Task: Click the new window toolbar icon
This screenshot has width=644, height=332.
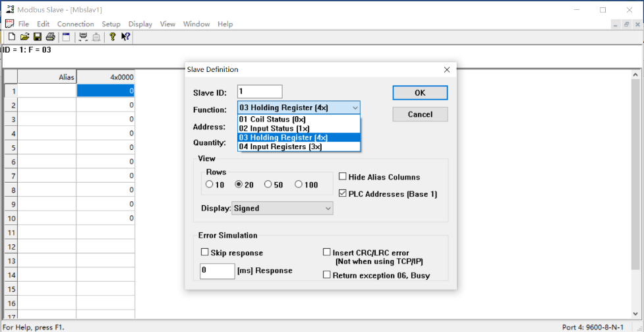Action: (67, 37)
